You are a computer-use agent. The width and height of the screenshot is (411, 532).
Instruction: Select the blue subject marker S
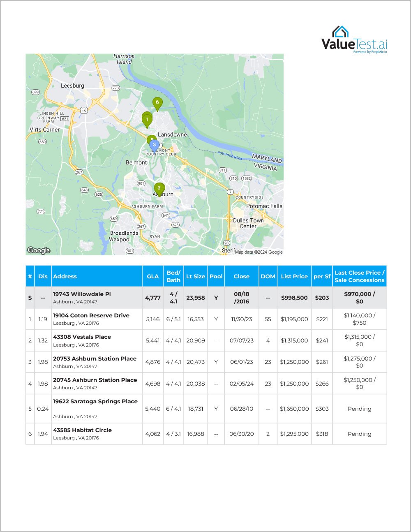[x=154, y=146]
